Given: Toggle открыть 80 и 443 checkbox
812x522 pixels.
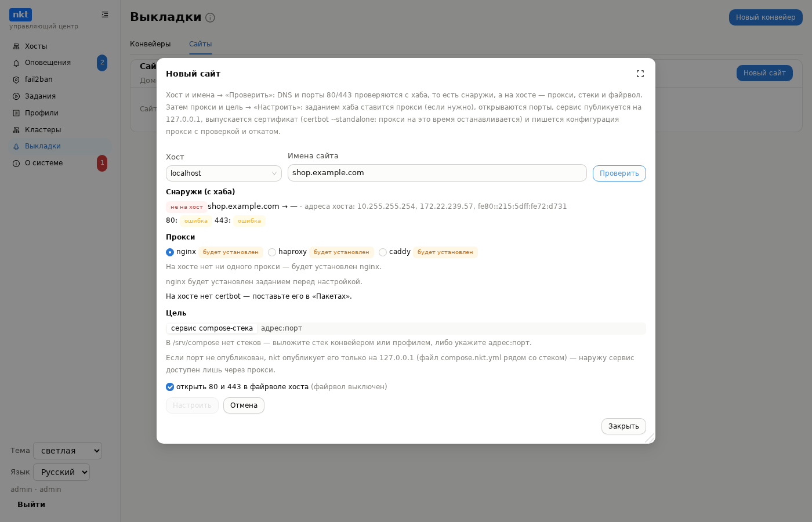Looking at the screenshot, I should (x=170, y=387).
